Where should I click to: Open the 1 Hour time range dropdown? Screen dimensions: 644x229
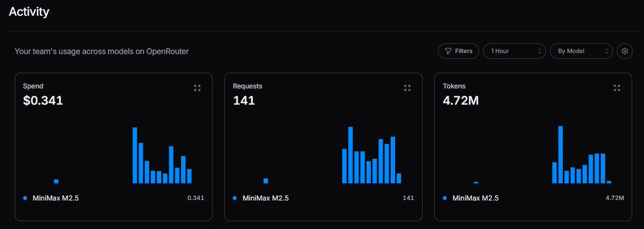[x=515, y=51]
